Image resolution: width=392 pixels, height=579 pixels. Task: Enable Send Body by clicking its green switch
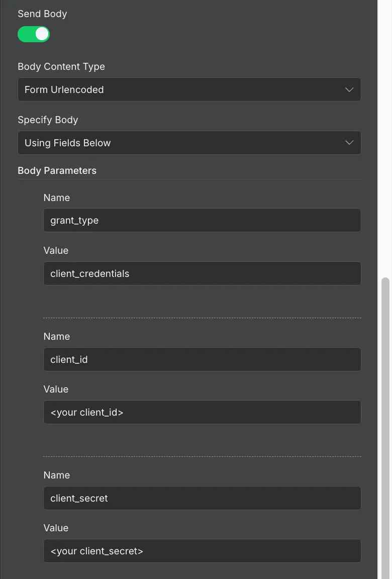(34, 34)
